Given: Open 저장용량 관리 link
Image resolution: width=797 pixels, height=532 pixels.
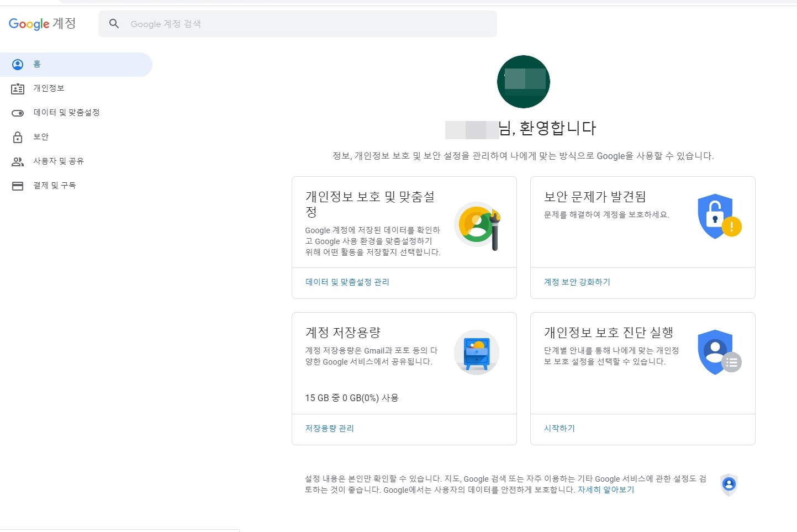Looking at the screenshot, I should pyautogui.click(x=330, y=429).
